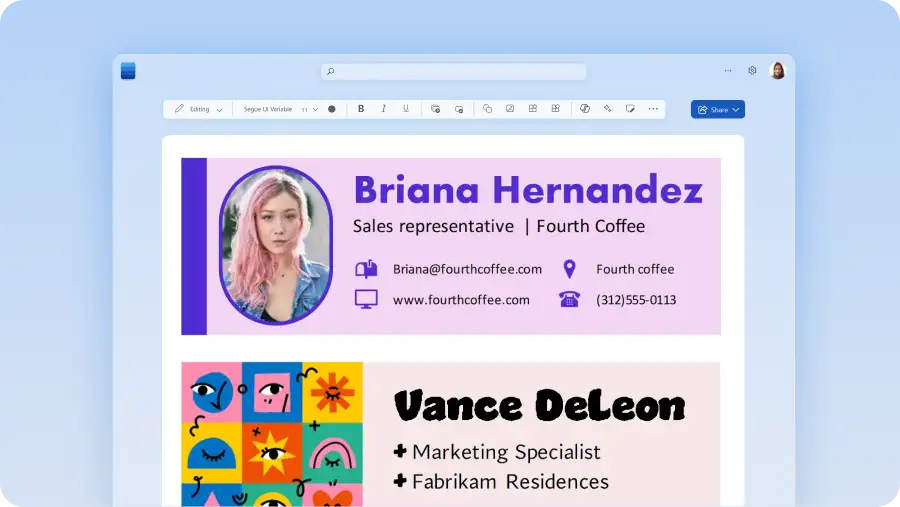Click the first insert icon after underline
This screenshot has width=900, height=507.
(x=436, y=109)
